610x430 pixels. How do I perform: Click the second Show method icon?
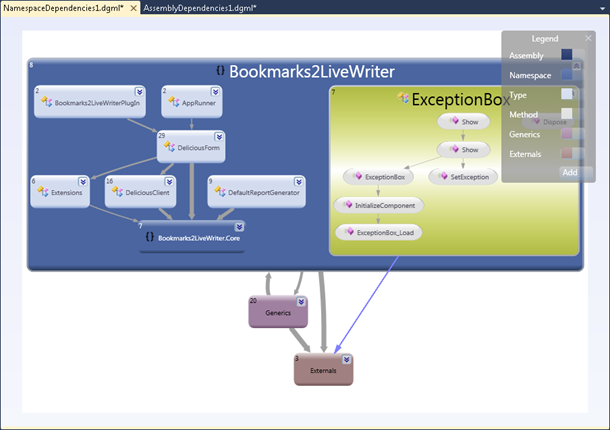pos(454,149)
